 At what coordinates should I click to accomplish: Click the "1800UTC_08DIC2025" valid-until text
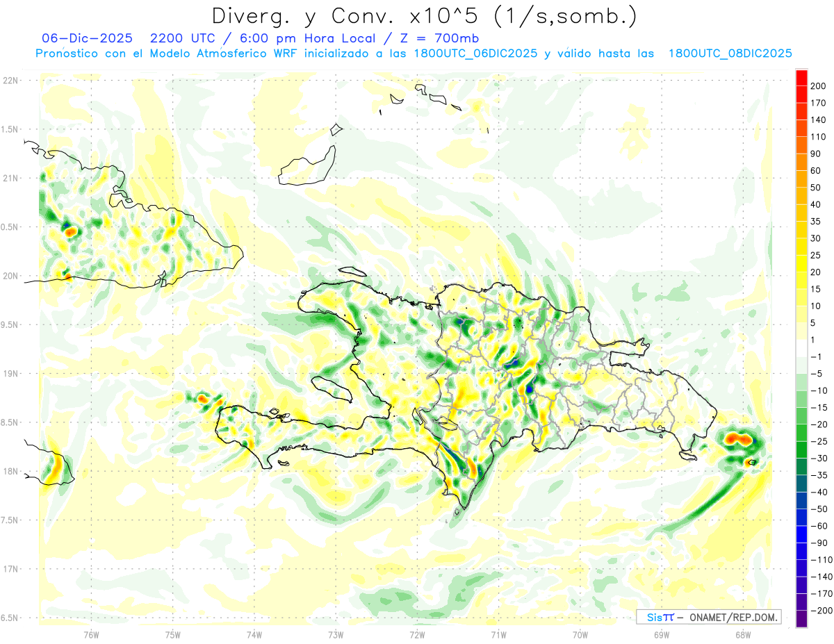(x=730, y=53)
